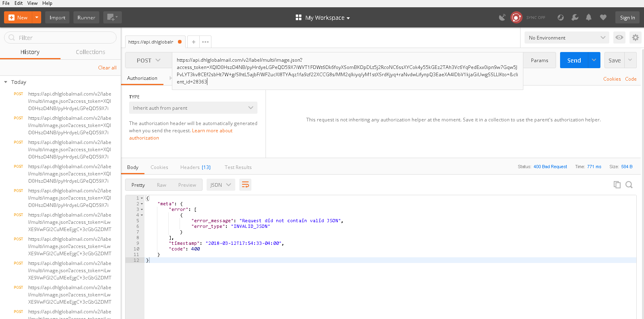Click the heart icon in header
Viewport: 644px width, 319px height.
coord(603,17)
